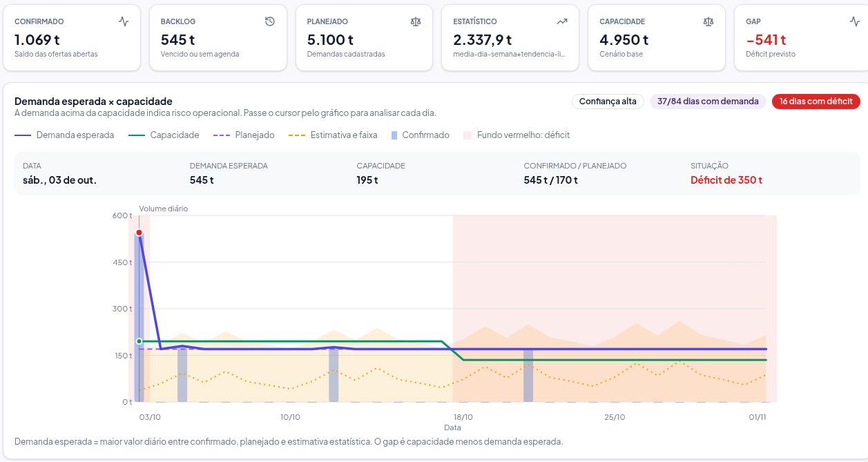The height and width of the screenshot is (462, 868).
Task: Click the 10/10 date label on x-axis
Action: pos(290,417)
